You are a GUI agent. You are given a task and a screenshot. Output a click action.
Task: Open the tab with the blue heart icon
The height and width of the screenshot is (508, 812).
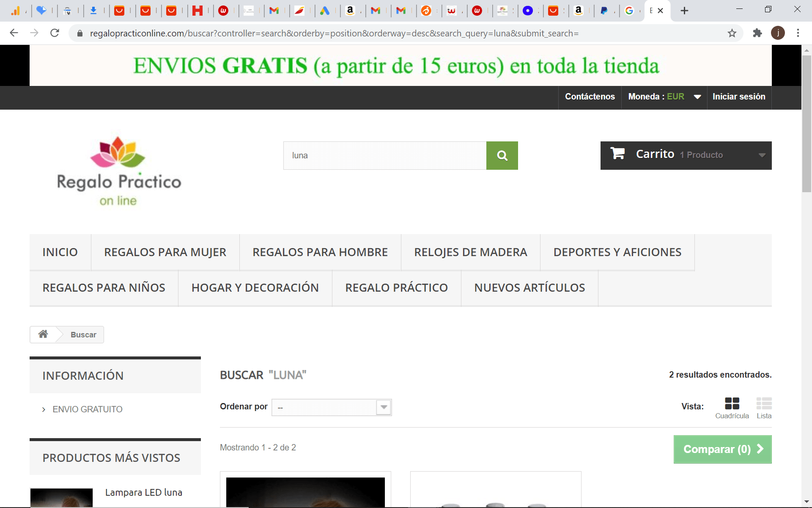point(41,11)
